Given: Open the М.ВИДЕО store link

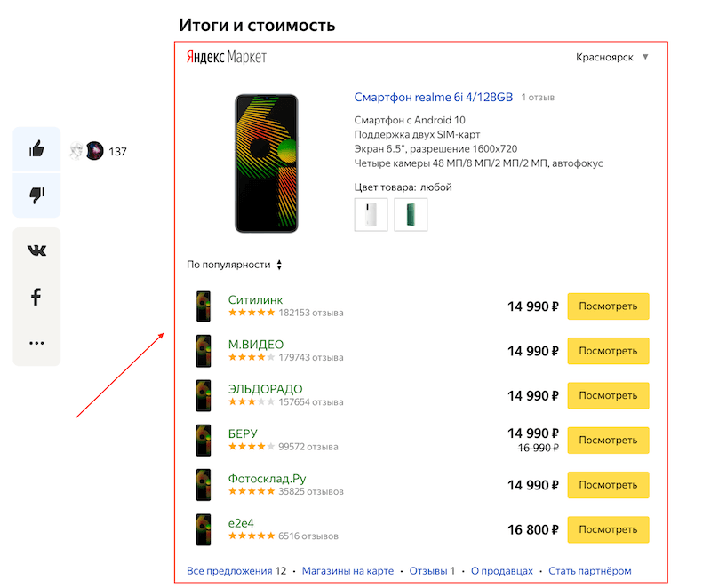Looking at the screenshot, I should pyautogui.click(x=256, y=345).
